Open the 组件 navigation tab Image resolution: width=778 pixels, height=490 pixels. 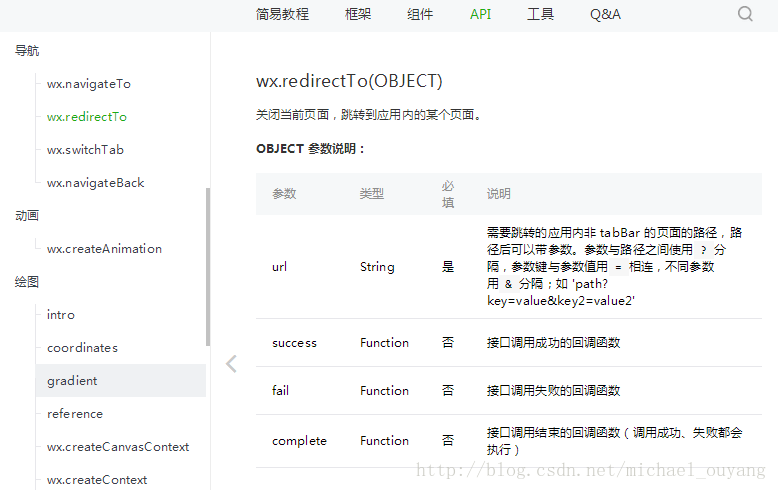[x=420, y=14]
